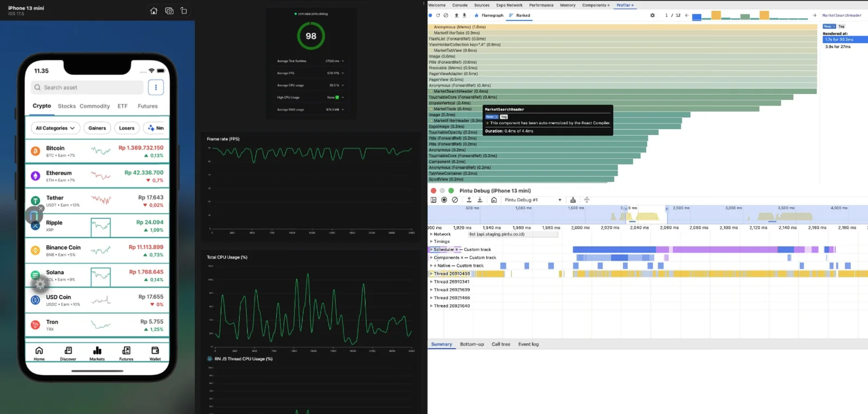Go to previous commit arrow
The height and width of the screenshot is (414, 868).
coord(687,15)
